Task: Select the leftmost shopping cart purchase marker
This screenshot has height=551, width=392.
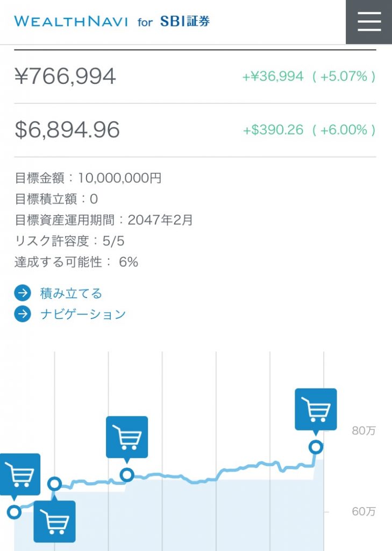Action: [x=19, y=474]
